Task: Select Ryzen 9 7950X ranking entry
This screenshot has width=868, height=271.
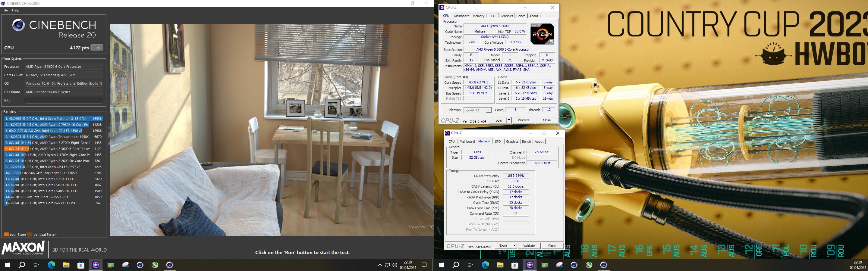Action: 53,125
